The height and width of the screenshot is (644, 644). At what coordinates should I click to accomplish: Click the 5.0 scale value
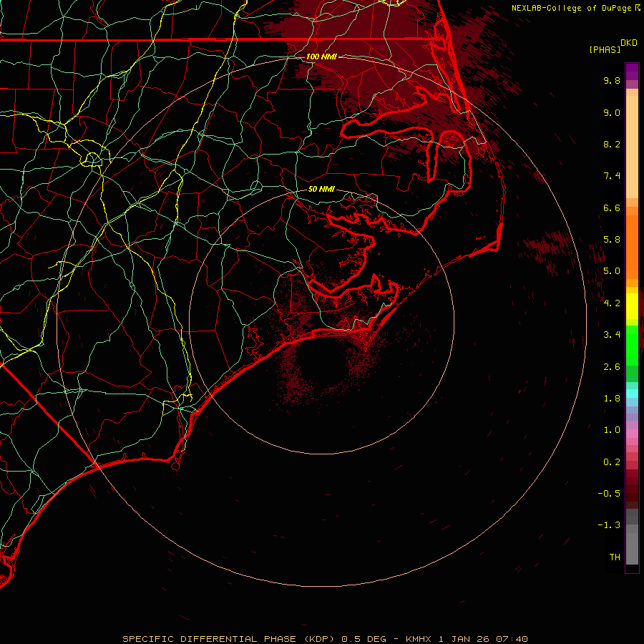612,271
